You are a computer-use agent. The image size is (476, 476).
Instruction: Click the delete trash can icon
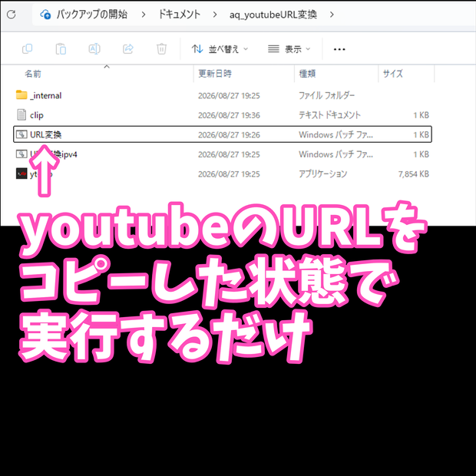(161, 48)
